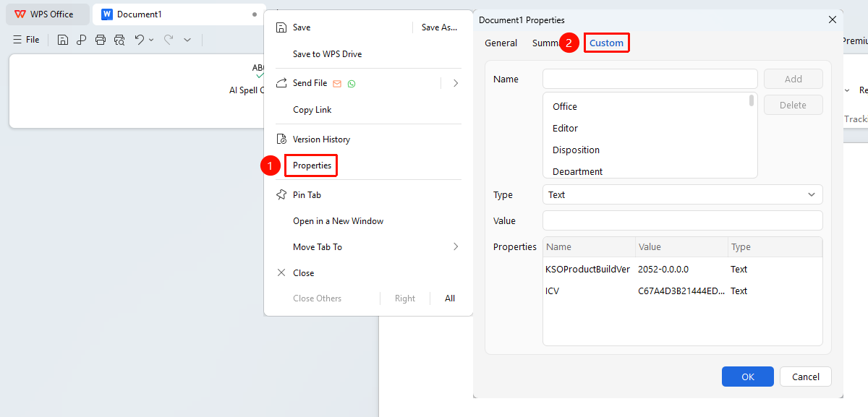The width and height of the screenshot is (868, 417).
Task: Select Disposition in the name list
Action: coord(576,150)
